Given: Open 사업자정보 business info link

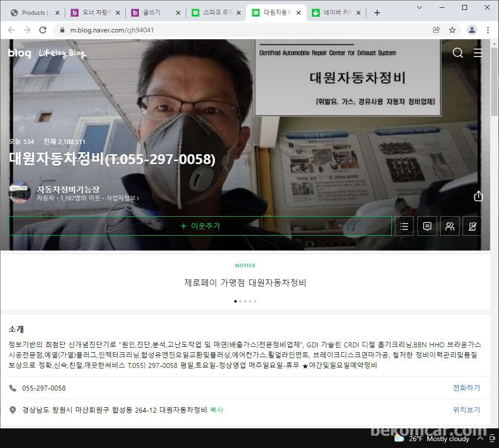Looking at the screenshot, I should 122,198.
